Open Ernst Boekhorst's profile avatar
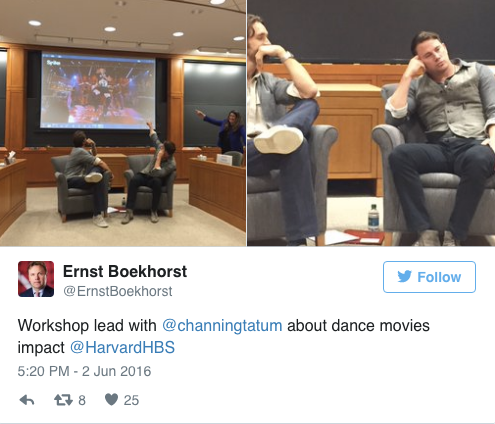This screenshot has width=495, height=424. click(36, 279)
